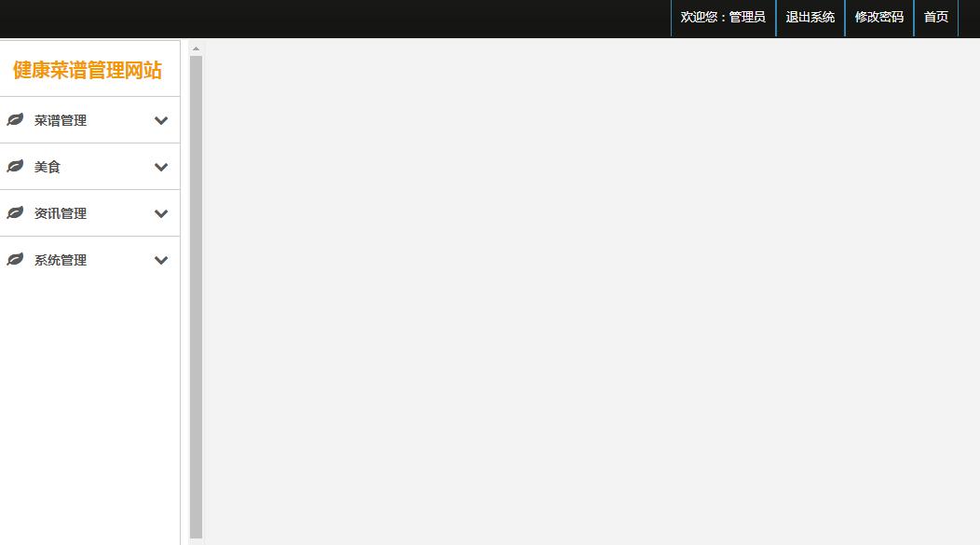Expand the 美食 chevron arrow

tap(161, 167)
